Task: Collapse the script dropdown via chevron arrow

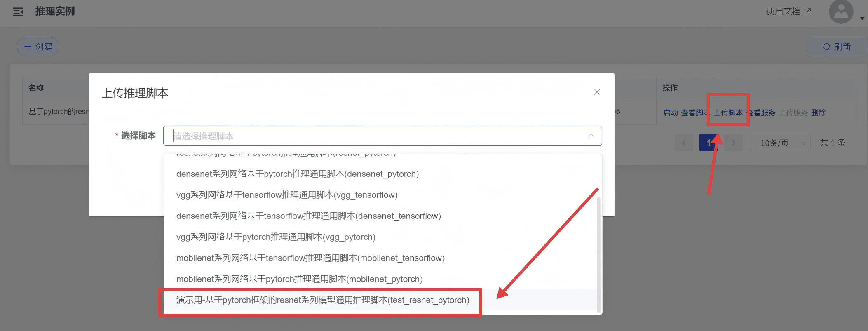Action: (x=591, y=136)
